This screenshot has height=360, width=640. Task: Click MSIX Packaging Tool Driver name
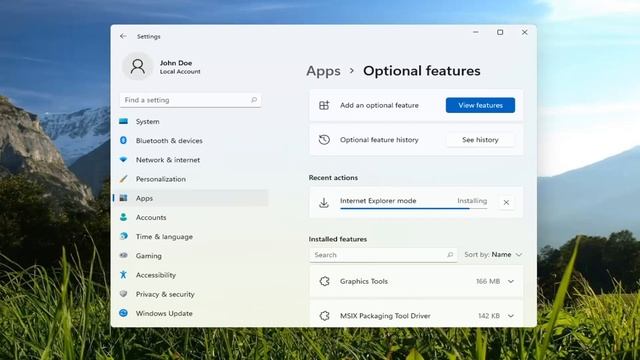point(385,316)
